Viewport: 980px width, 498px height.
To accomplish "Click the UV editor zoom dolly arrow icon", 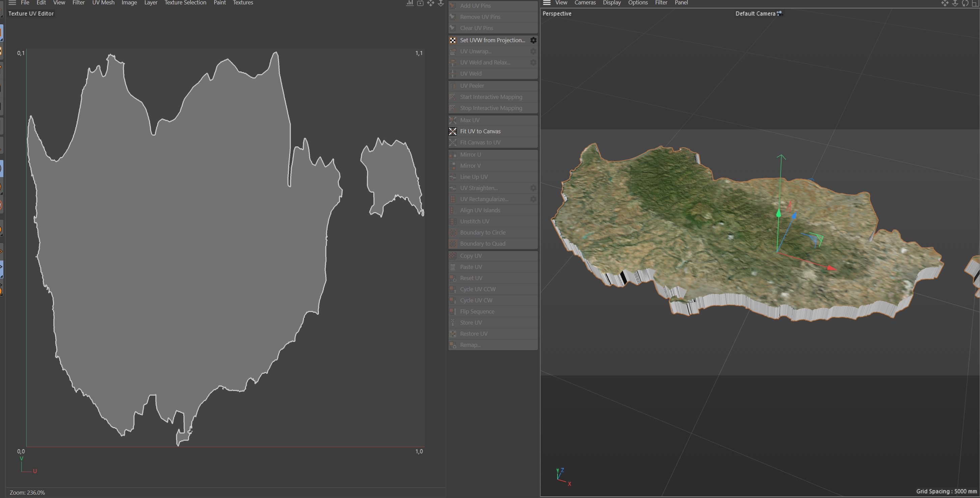I will click(x=440, y=3).
